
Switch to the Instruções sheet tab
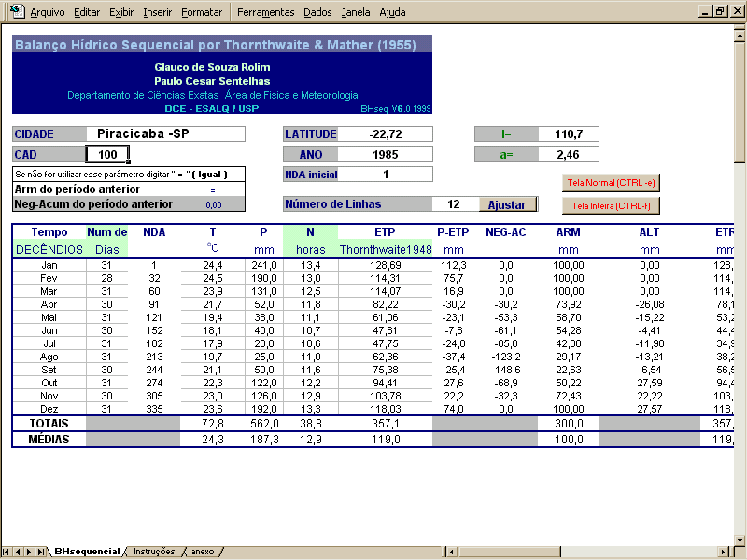(154, 552)
